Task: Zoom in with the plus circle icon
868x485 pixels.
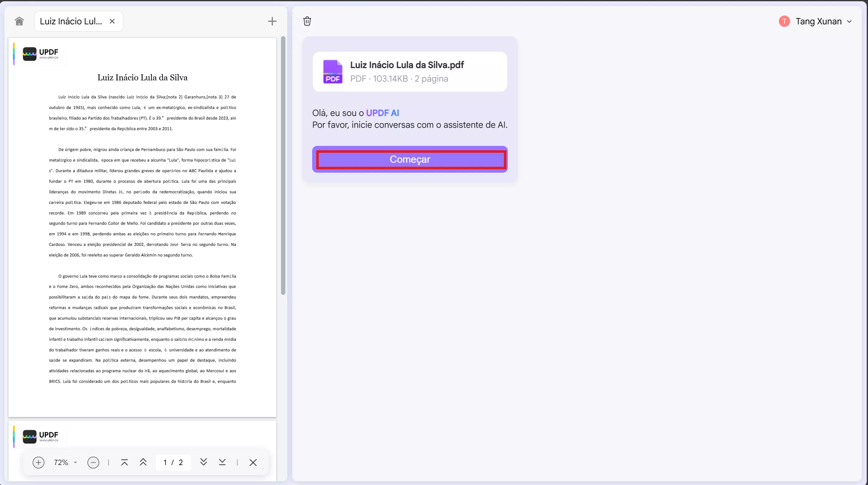Action: (38, 463)
